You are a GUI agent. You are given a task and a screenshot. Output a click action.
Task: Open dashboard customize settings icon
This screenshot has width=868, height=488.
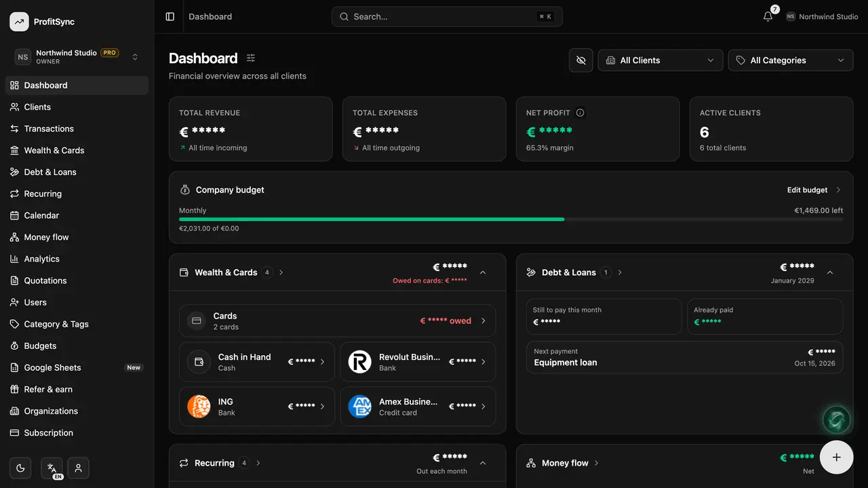[x=251, y=58]
